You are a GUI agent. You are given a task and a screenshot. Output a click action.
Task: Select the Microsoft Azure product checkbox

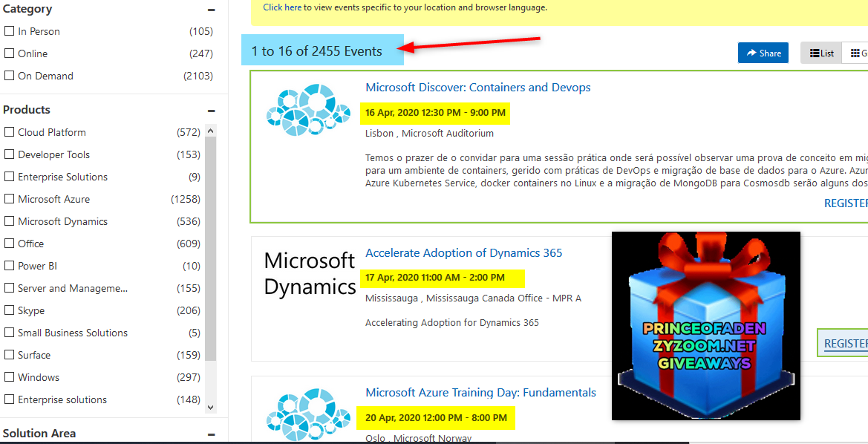[x=9, y=199]
